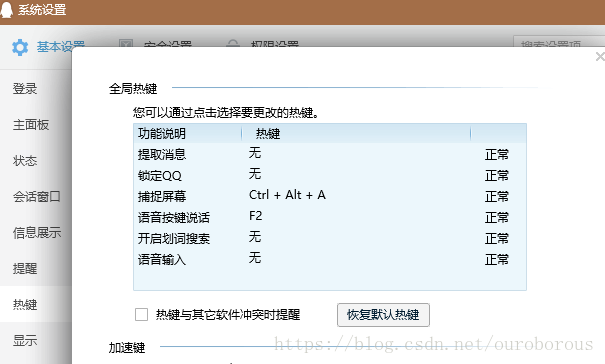Click the Ctrl + Alt + A hotkey value
Screen dimensions: 605x364
tap(287, 195)
